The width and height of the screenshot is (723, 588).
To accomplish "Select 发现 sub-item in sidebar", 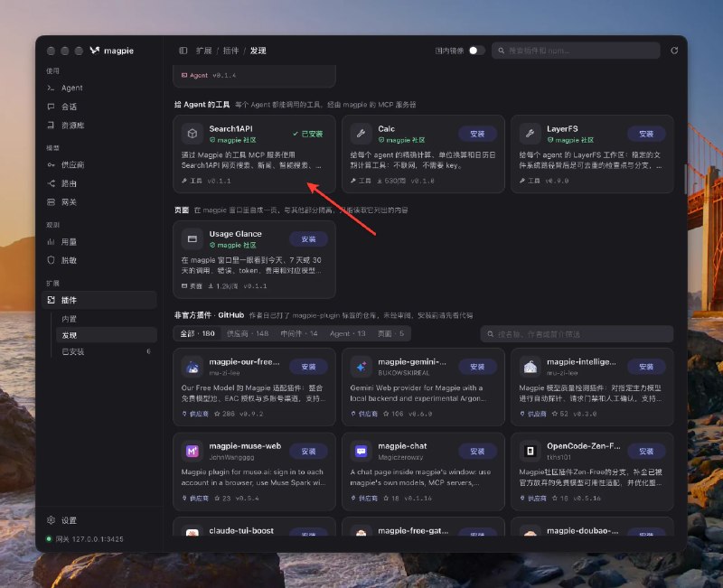I will click(x=106, y=335).
